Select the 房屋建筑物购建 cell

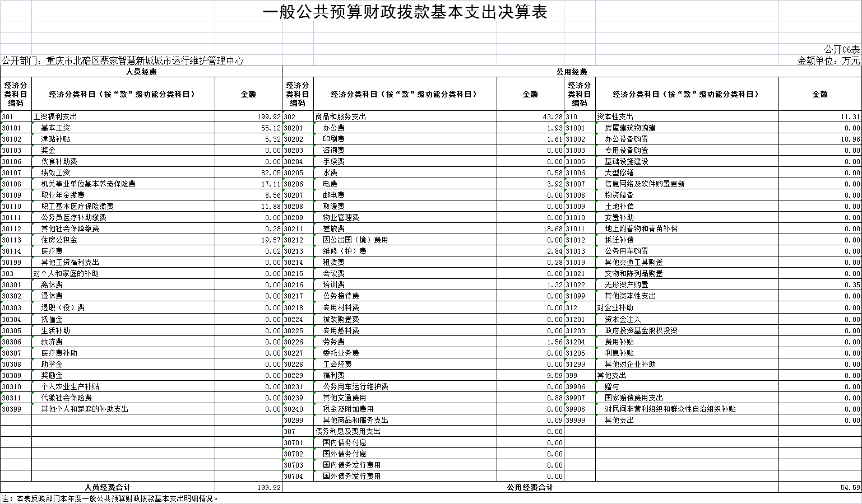687,128
